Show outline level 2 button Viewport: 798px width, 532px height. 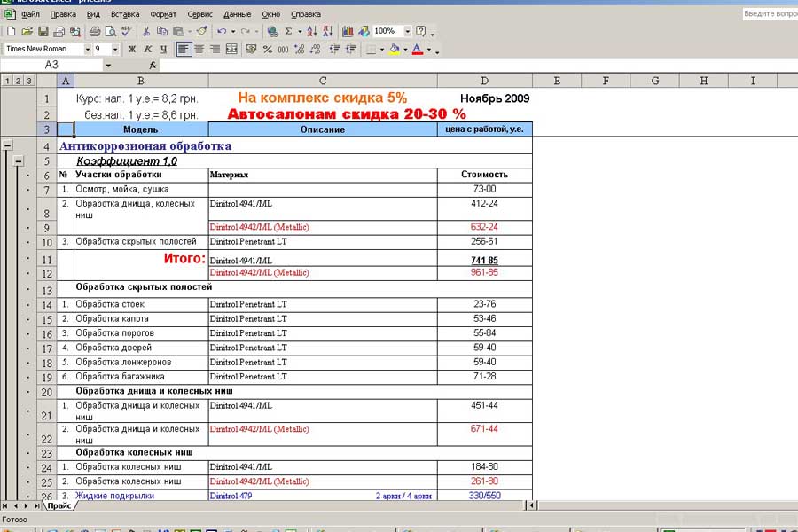18,81
